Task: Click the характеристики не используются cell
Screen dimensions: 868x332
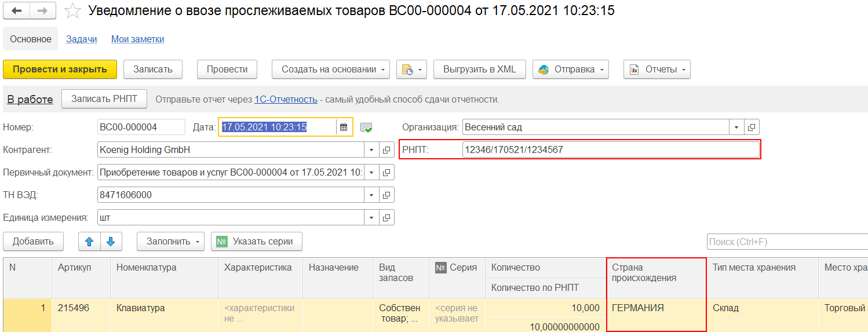Action: [260, 315]
